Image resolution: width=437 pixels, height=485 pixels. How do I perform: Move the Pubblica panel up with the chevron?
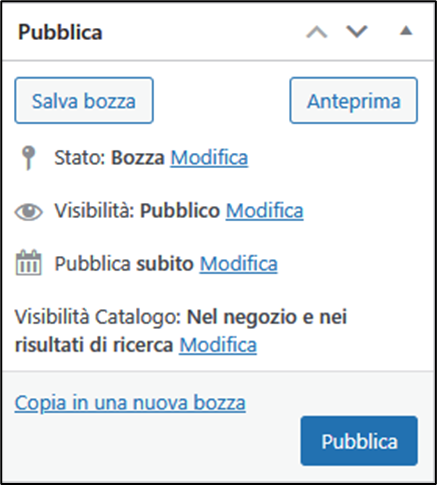[x=317, y=32]
